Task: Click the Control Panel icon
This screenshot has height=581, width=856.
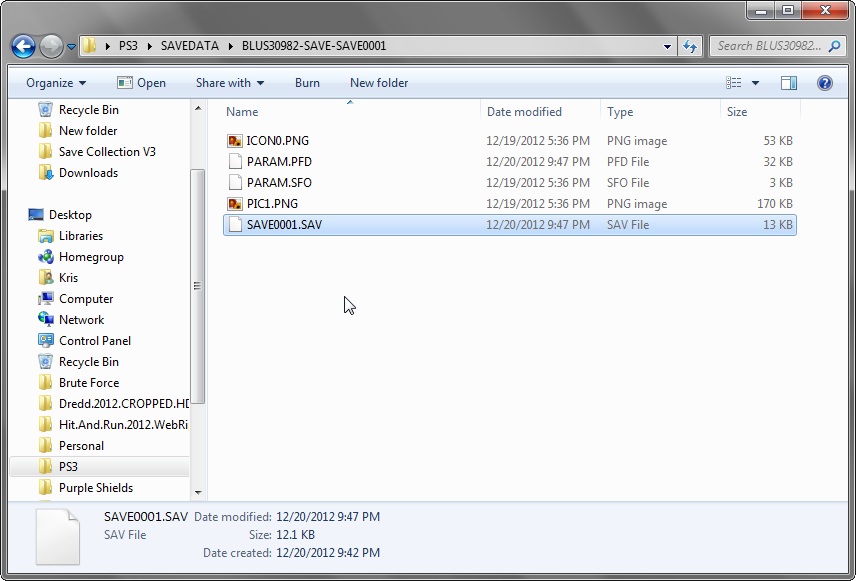Action: pos(46,341)
